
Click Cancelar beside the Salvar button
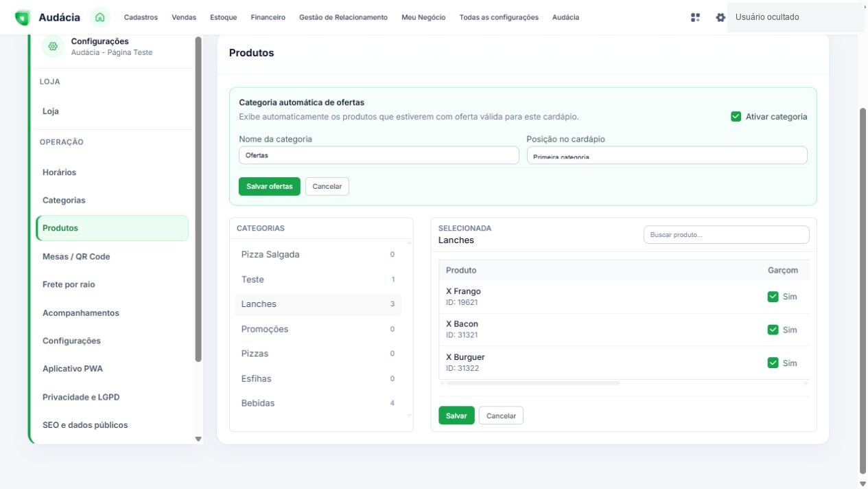pyautogui.click(x=501, y=416)
